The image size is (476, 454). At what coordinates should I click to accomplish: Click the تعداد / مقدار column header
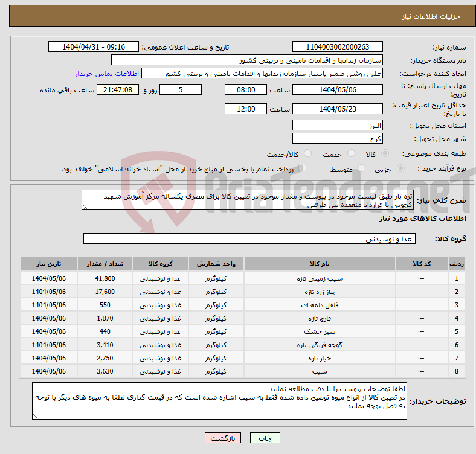click(105, 264)
